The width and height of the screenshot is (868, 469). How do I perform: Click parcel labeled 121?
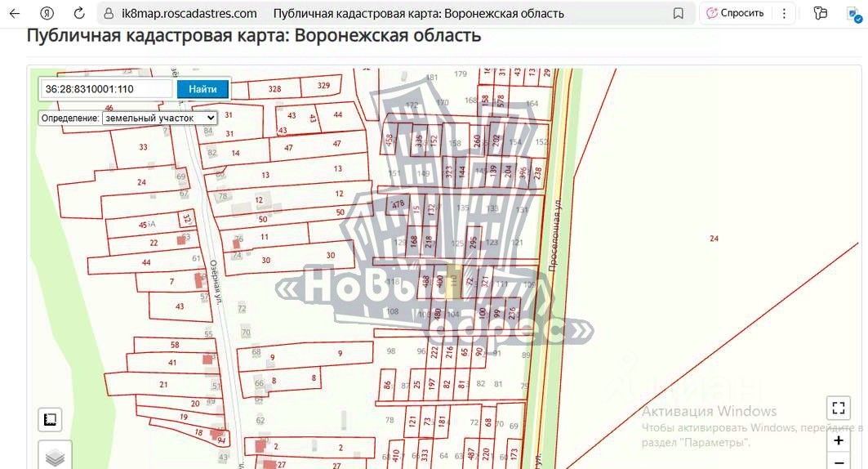(x=412, y=422)
